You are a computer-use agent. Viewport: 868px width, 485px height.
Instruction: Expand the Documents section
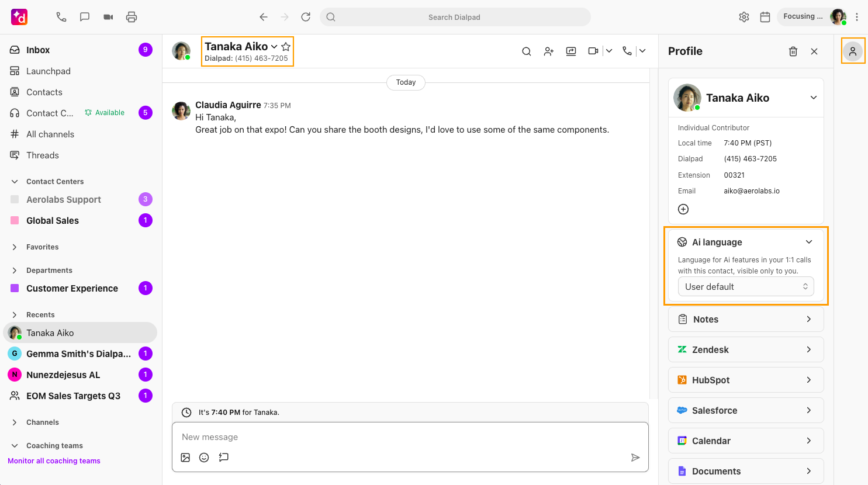(x=746, y=471)
